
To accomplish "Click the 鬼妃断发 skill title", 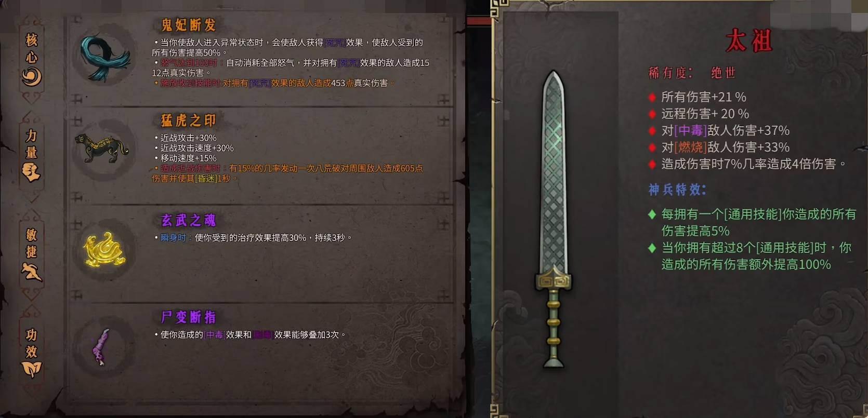I will point(188,25).
